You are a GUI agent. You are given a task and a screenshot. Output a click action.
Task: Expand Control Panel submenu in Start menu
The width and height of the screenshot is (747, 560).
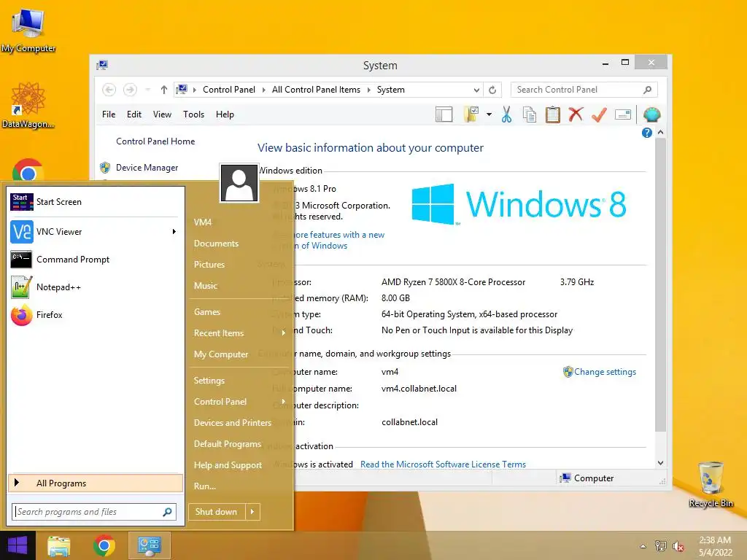pos(284,402)
